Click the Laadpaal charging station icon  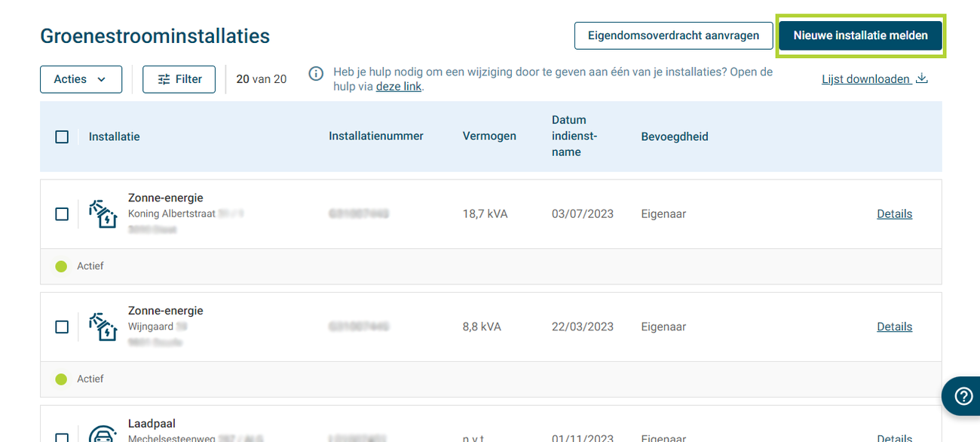point(103,434)
